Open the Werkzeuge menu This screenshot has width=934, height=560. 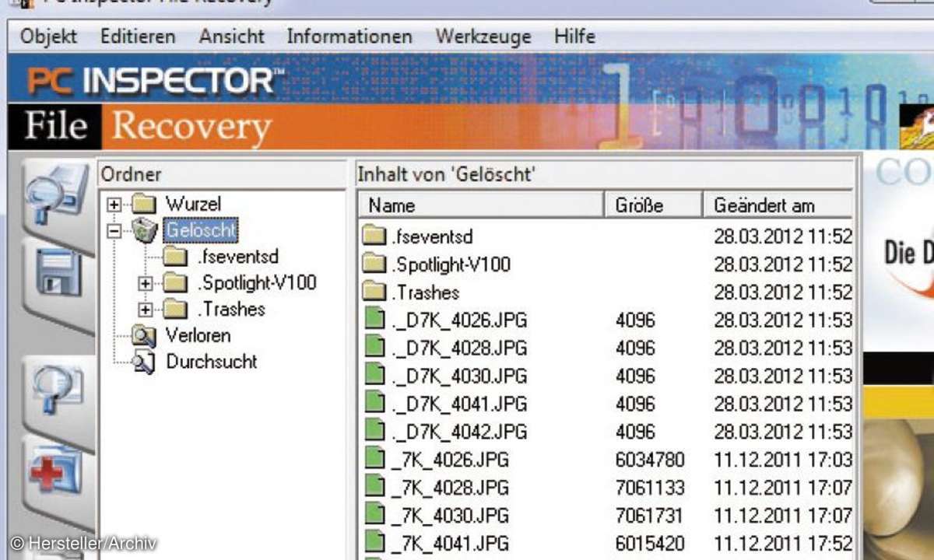pos(483,37)
